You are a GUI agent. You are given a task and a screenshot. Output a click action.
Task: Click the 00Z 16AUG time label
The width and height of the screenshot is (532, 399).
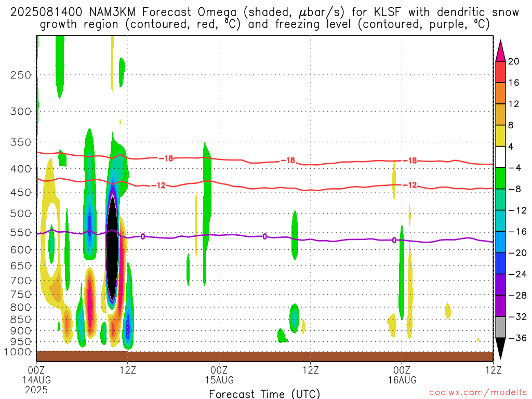(x=402, y=375)
